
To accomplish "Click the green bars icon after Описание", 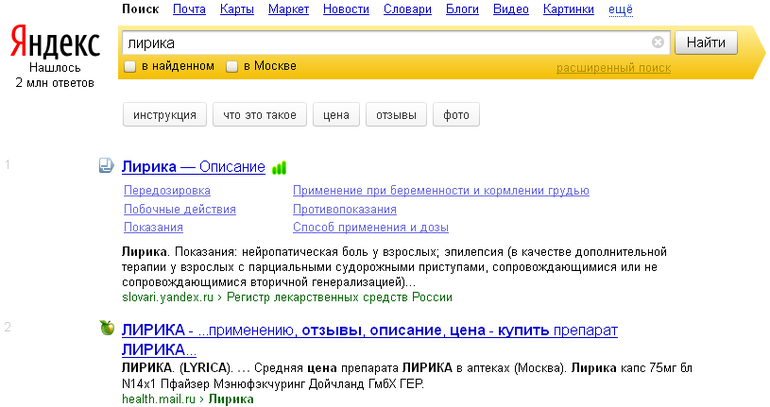I will coord(279,168).
